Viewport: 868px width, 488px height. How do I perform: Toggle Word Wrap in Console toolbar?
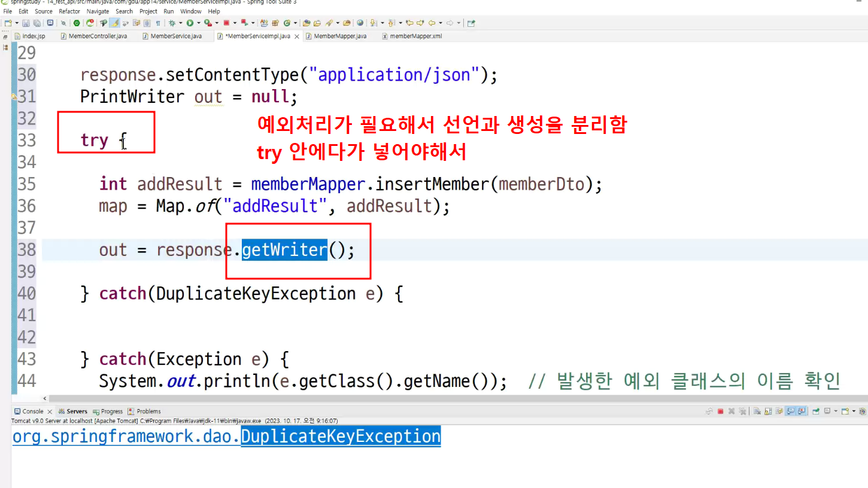click(779, 411)
